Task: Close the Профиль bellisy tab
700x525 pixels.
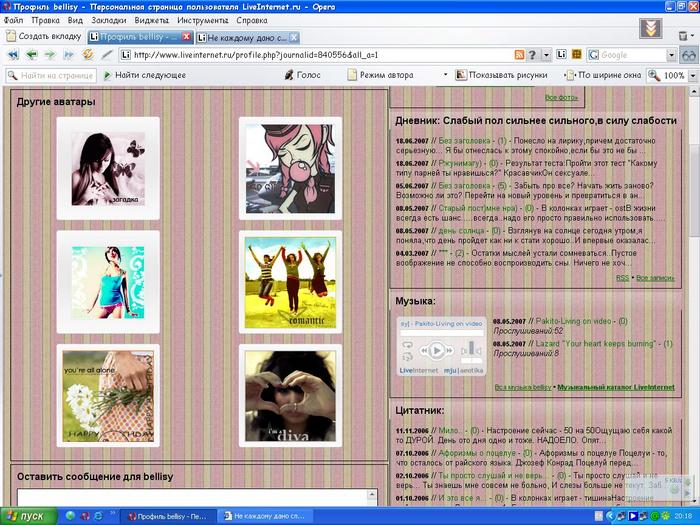Action: [187, 37]
